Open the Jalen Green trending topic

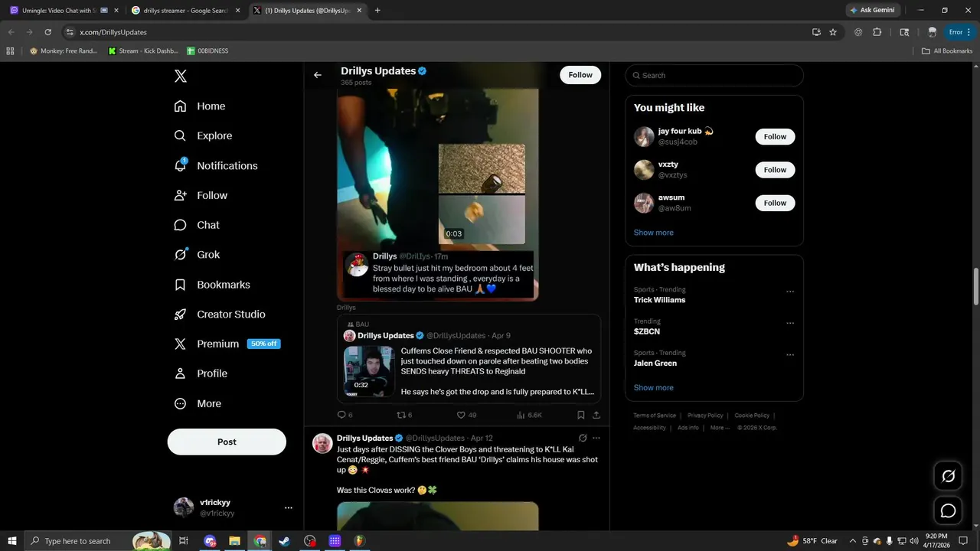tap(655, 364)
